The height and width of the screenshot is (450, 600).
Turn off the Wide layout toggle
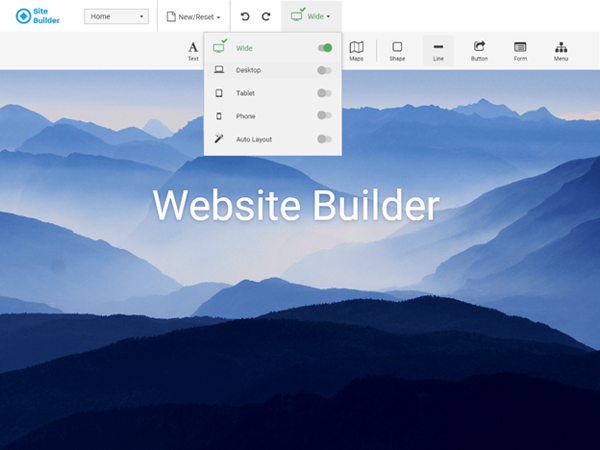click(324, 48)
